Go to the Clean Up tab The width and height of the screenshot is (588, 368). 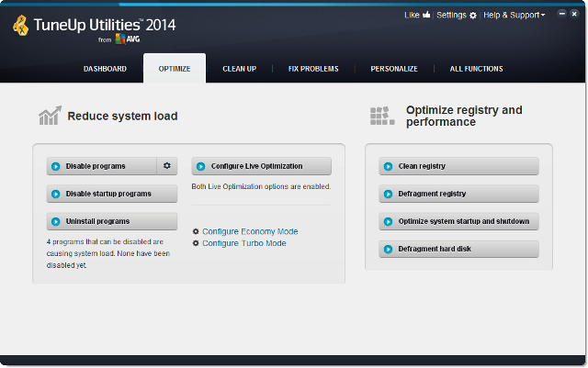point(239,69)
